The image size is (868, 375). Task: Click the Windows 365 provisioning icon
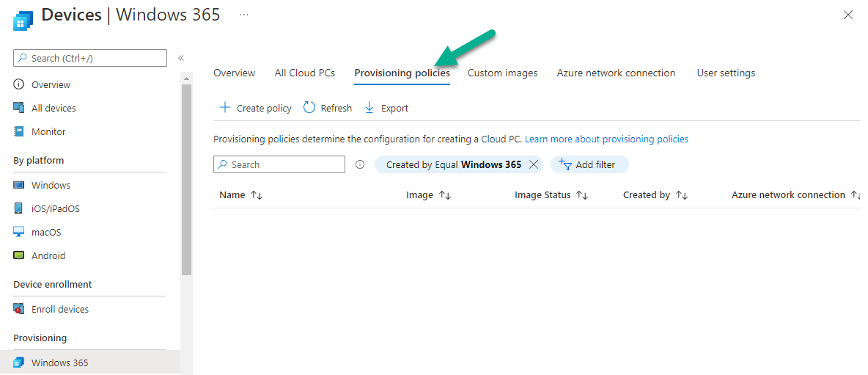pyautogui.click(x=19, y=363)
